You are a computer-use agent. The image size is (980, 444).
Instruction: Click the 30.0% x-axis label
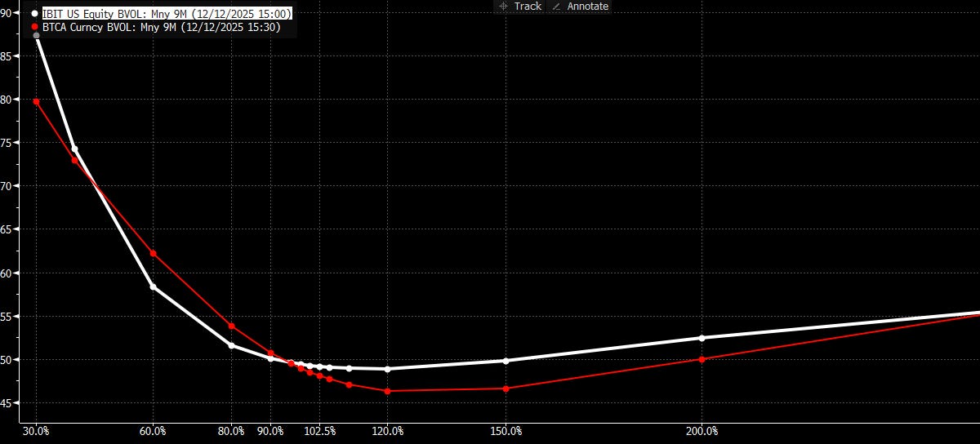(36, 431)
